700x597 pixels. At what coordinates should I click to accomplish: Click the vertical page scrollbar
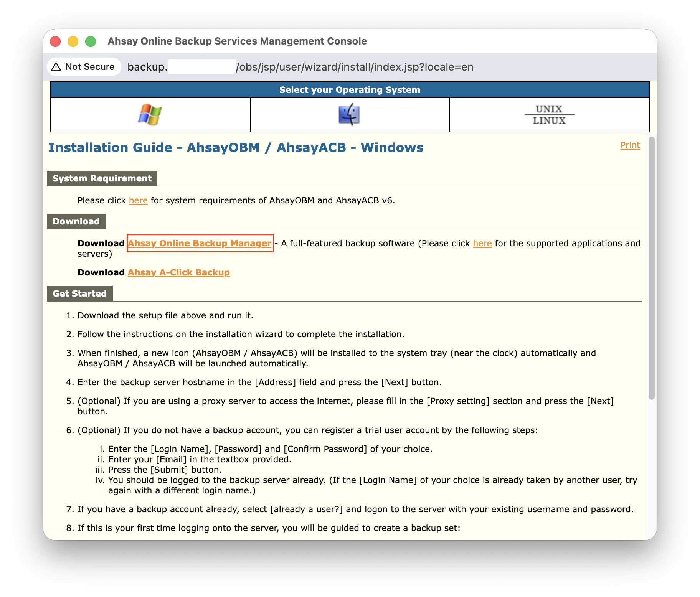tap(651, 269)
